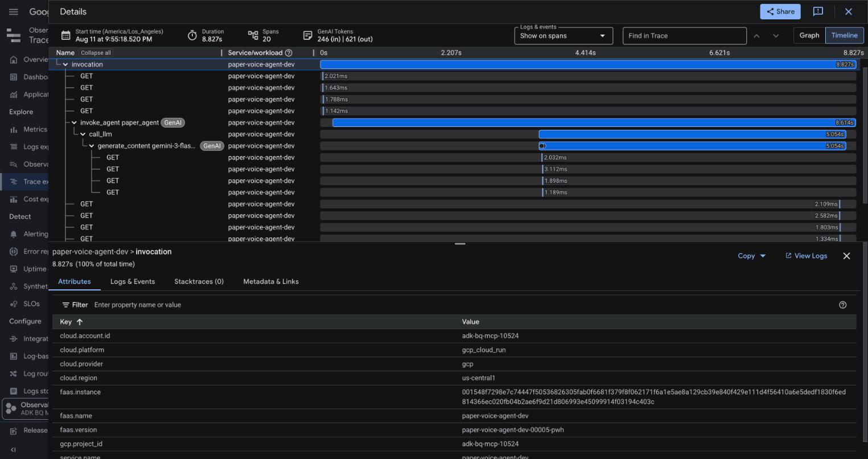Switch to Logs & Events tab
868x459 pixels.
(133, 281)
